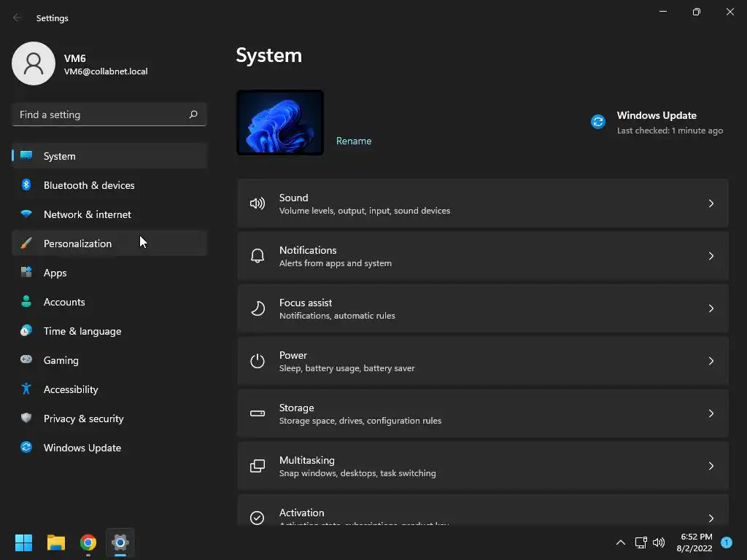Click the Rename link

[354, 141]
